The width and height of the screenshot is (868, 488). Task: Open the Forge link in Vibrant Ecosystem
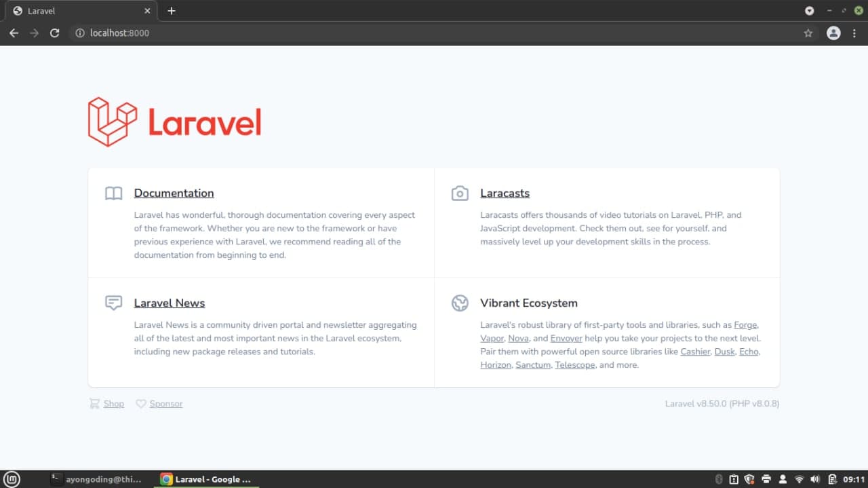(745, 324)
